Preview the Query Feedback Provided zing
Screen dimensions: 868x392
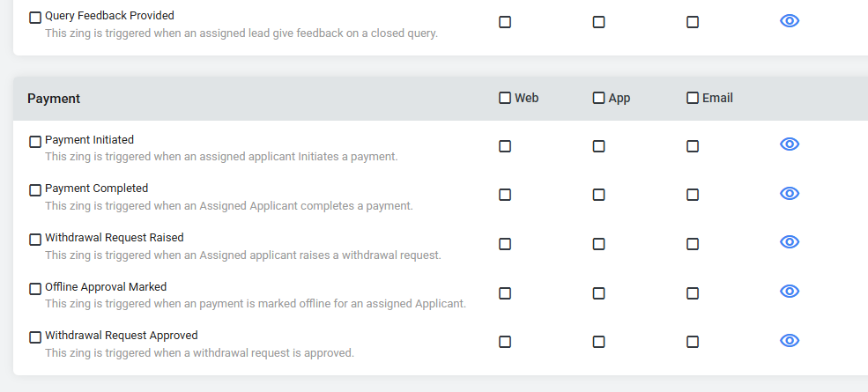click(x=790, y=21)
